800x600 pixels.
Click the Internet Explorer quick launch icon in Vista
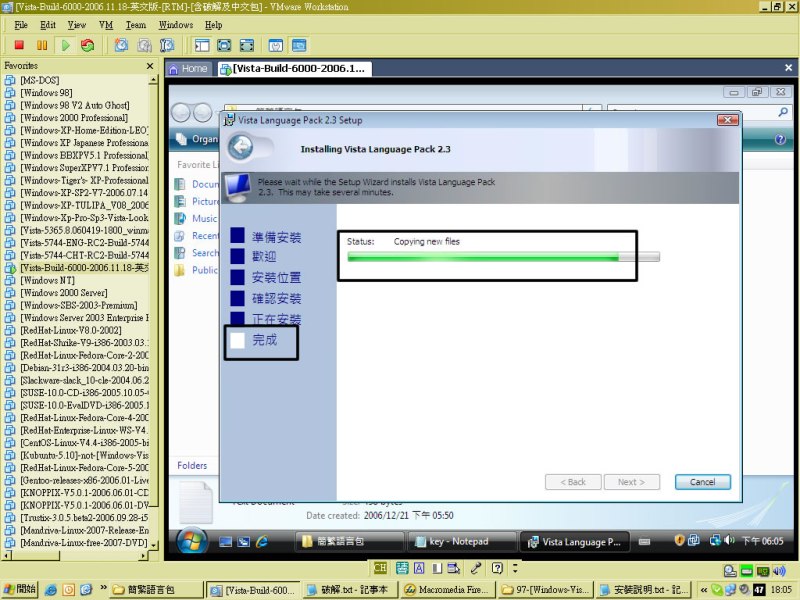262,542
